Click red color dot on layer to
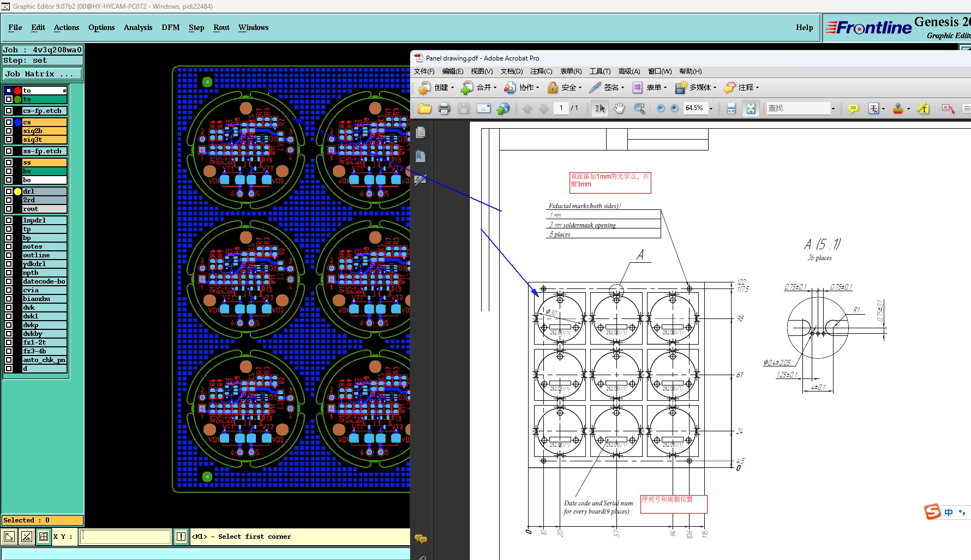The image size is (971, 560). 17,91
